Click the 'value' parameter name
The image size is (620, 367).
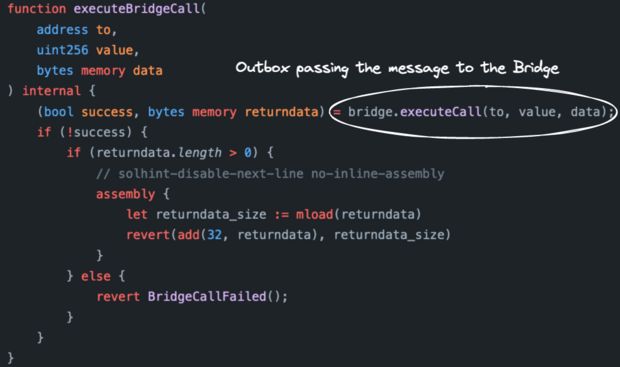point(114,50)
